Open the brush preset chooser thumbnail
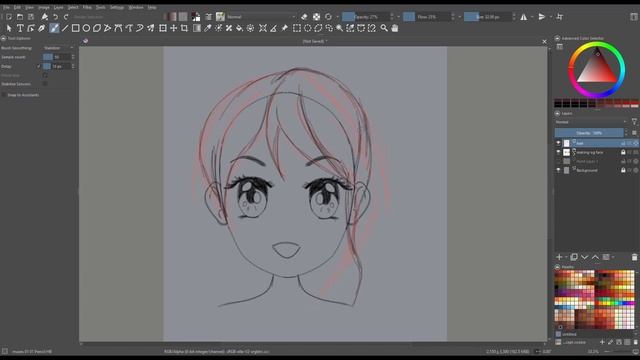 click(220, 17)
